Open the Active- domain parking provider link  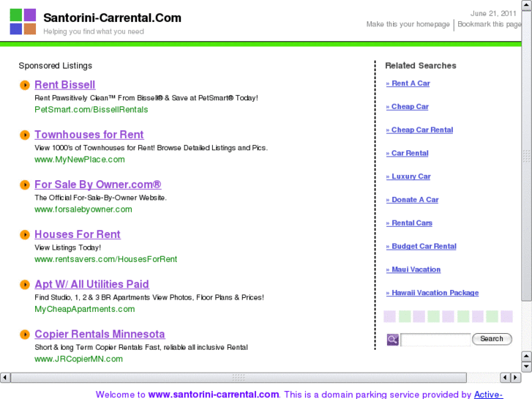(488, 395)
